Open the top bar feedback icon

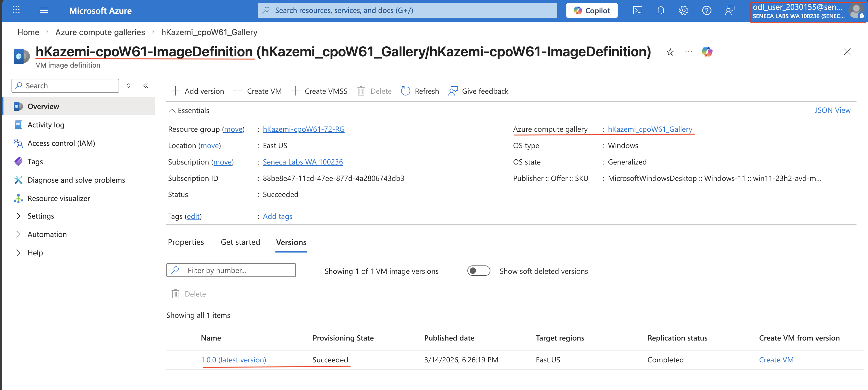(730, 10)
